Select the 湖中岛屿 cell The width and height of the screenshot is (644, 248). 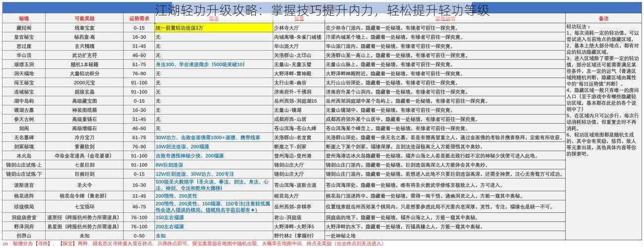[x=24, y=101]
